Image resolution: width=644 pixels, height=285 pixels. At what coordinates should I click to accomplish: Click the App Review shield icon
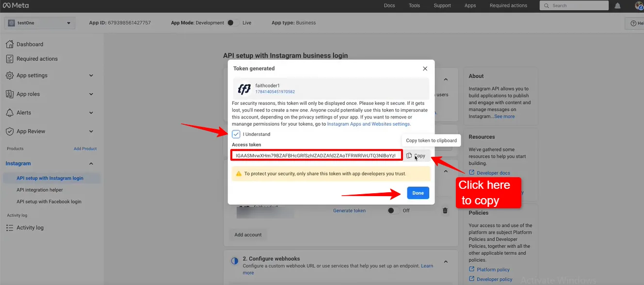click(9, 131)
